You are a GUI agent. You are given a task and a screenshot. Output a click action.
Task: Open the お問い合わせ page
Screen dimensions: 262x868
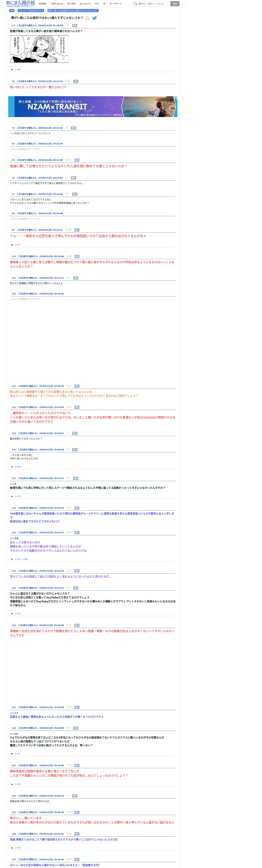pyautogui.click(x=57, y=4)
